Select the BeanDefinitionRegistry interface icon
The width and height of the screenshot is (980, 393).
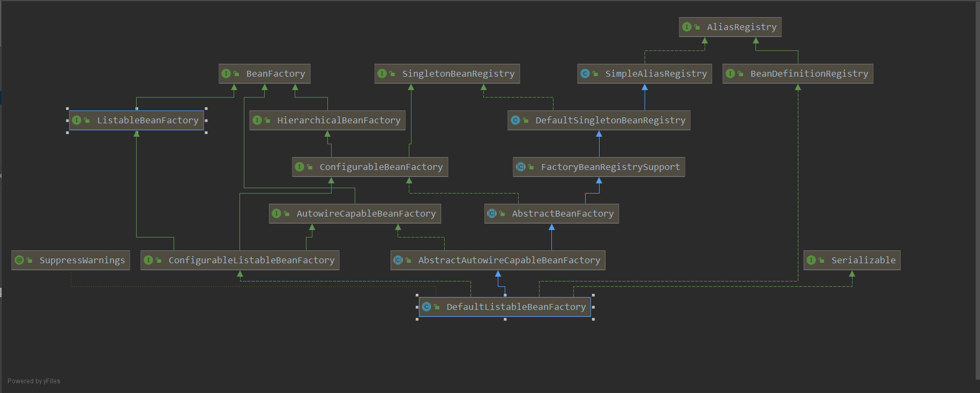click(x=730, y=73)
